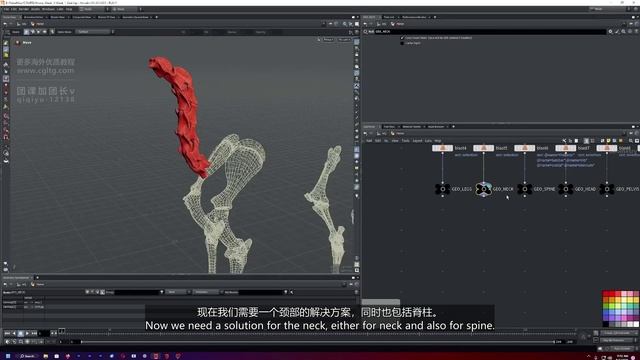640x360 pixels.
Task: Click the network editor back navigation arrow
Action: point(365,133)
